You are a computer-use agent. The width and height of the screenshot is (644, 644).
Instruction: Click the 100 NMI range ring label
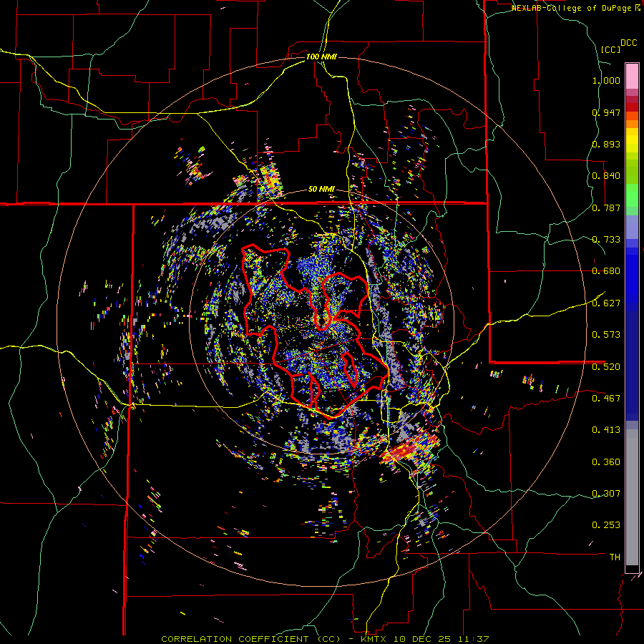[321, 57]
